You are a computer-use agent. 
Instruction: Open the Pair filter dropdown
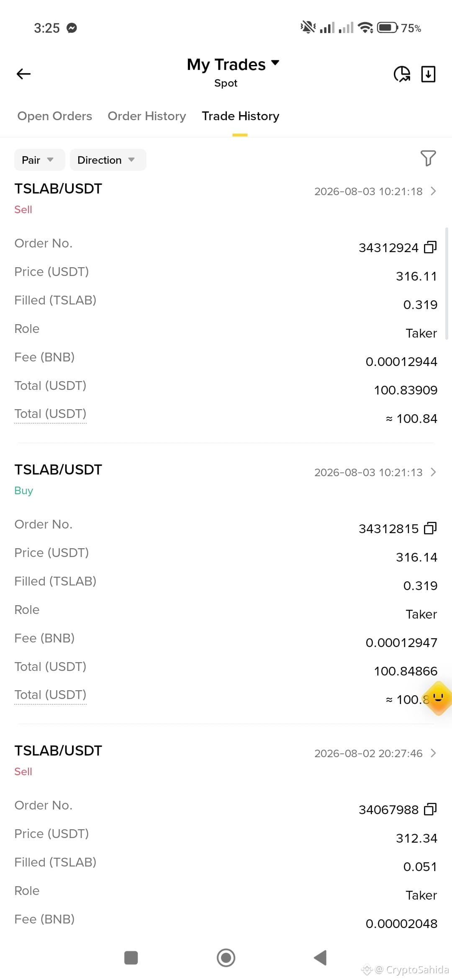coord(39,160)
